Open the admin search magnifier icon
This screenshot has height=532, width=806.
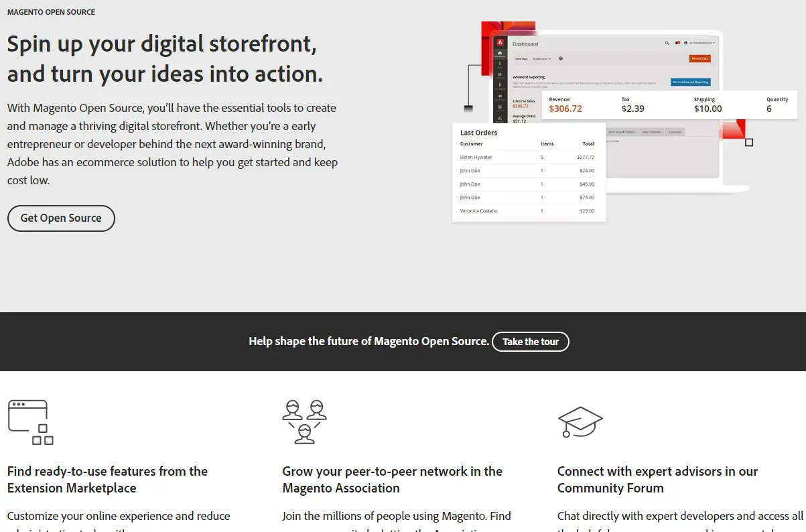pyautogui.click(x=667, y=43)
